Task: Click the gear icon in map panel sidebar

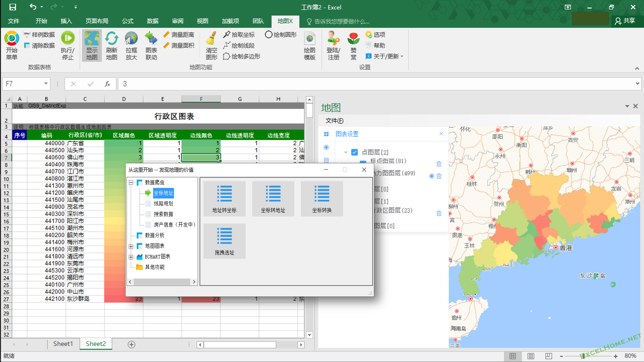Action: (x=326, y=147)
